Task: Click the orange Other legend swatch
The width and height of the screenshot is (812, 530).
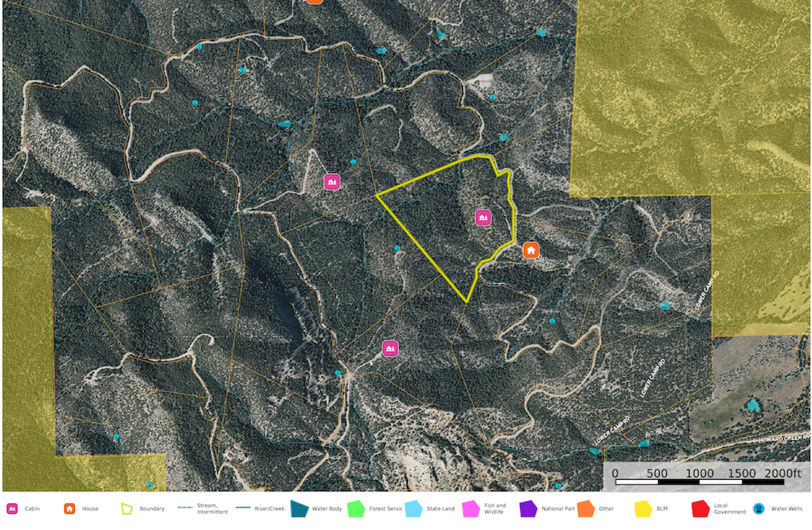Action: coord(586,509)
